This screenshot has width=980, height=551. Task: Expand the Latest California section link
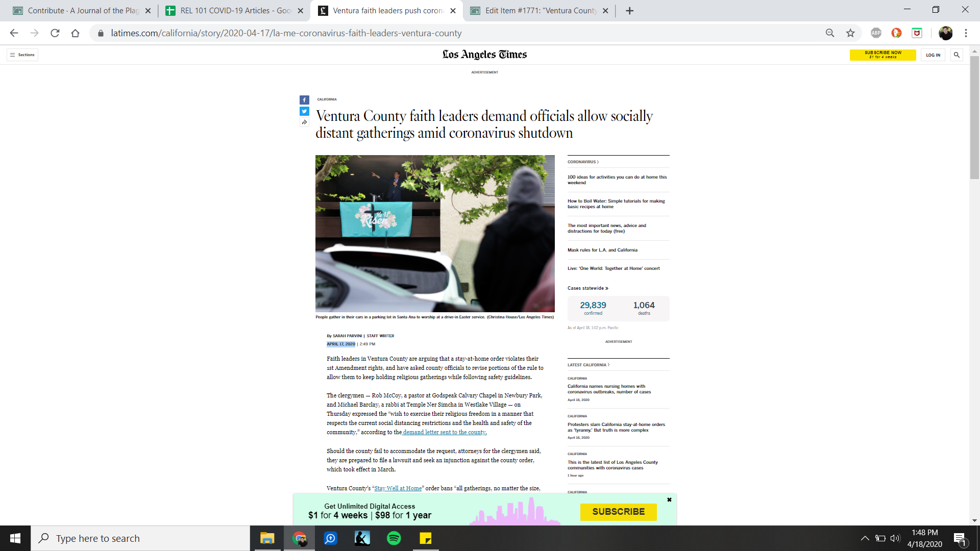(588, 365)
